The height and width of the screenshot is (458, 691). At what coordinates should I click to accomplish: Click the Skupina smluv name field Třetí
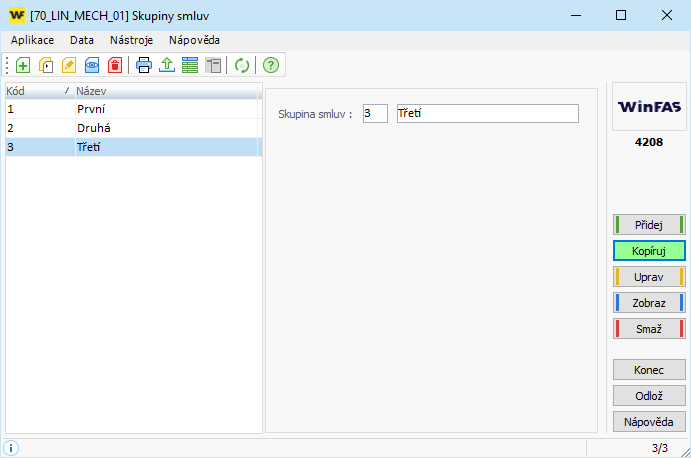pos(487,113)
